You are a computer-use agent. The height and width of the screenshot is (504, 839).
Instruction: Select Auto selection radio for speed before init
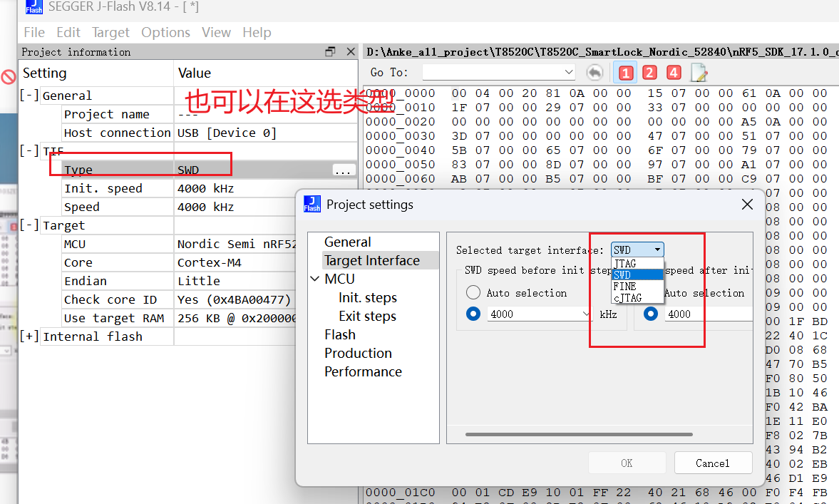point(473,293)
